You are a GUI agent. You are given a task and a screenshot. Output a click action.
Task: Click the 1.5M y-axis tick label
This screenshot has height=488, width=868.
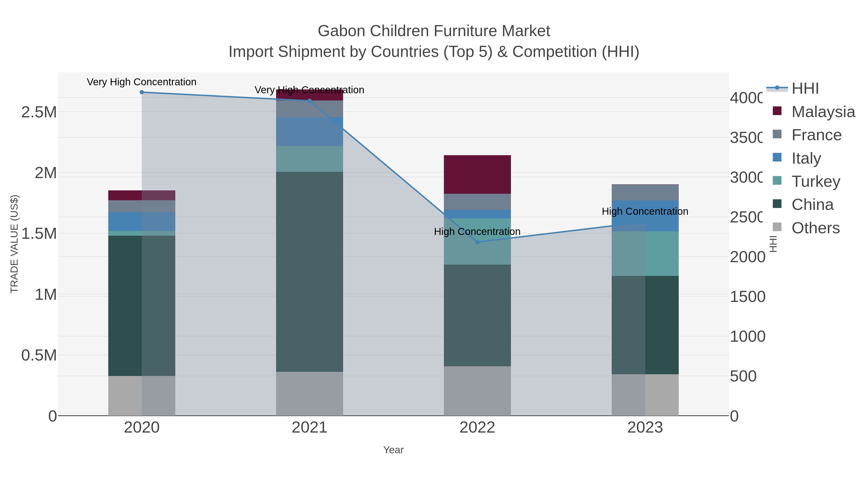tap(39, 233)
